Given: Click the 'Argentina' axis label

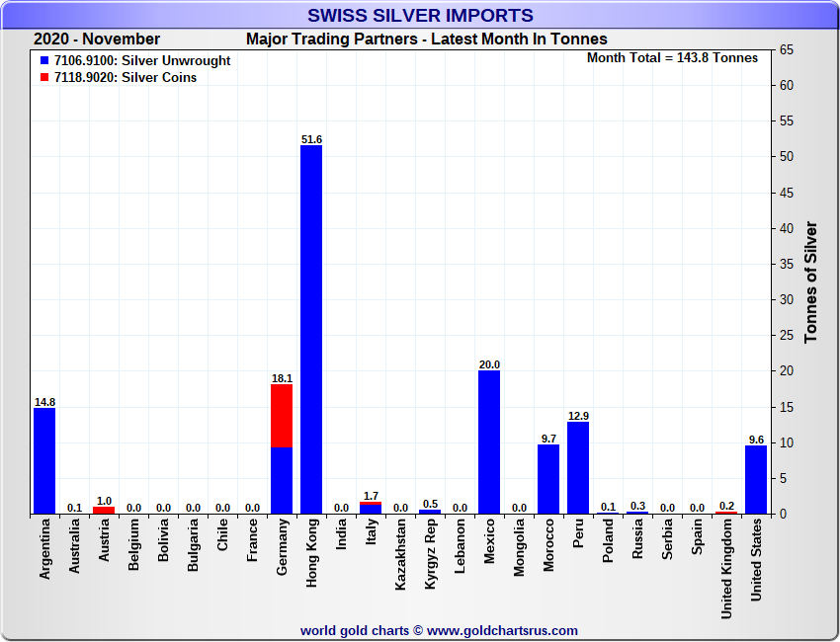Looking at the screenshot, I should 44,549.
